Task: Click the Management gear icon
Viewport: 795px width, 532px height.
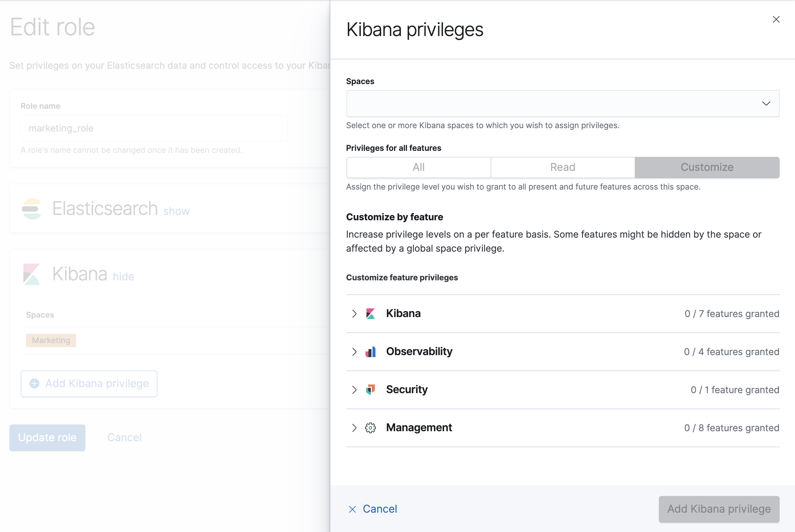Action: (x=371, y=428)
